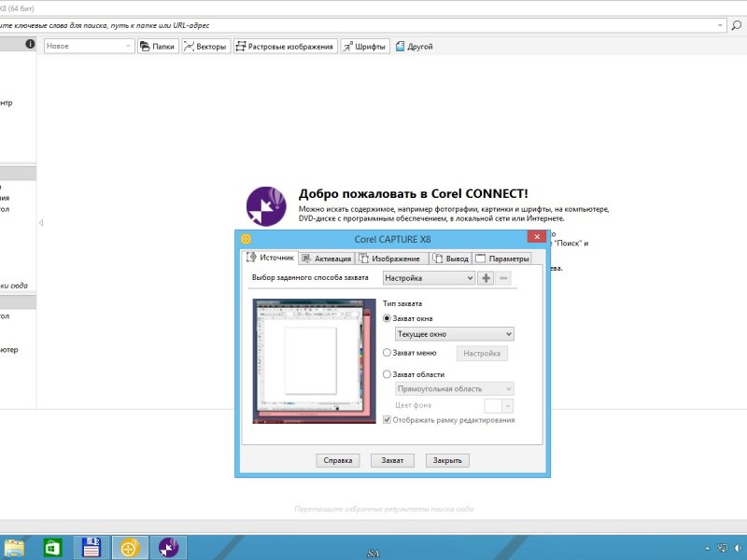
Task: Click the Активация tab icon
Action: (306, 259)
